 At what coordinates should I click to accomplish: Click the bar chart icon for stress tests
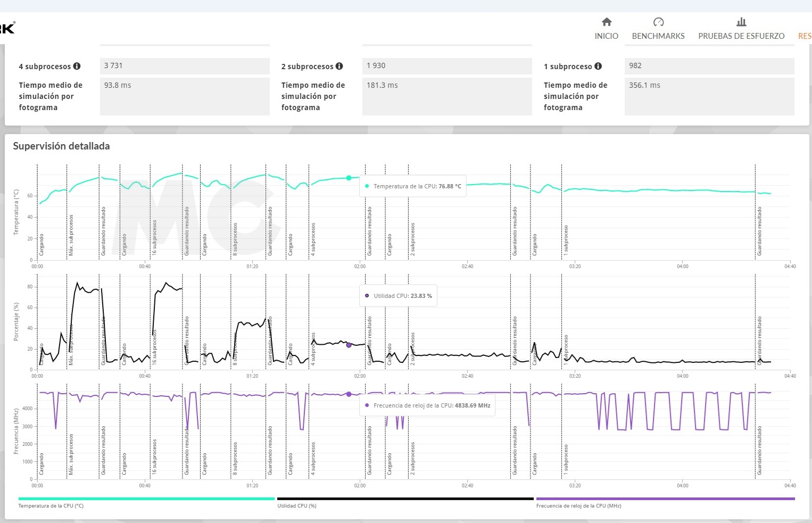pyautogui.click(x=741, y=22)
